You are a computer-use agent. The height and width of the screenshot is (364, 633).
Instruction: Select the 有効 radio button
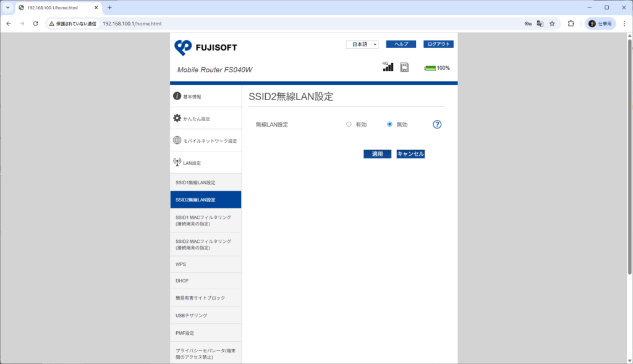pos(349,124)
